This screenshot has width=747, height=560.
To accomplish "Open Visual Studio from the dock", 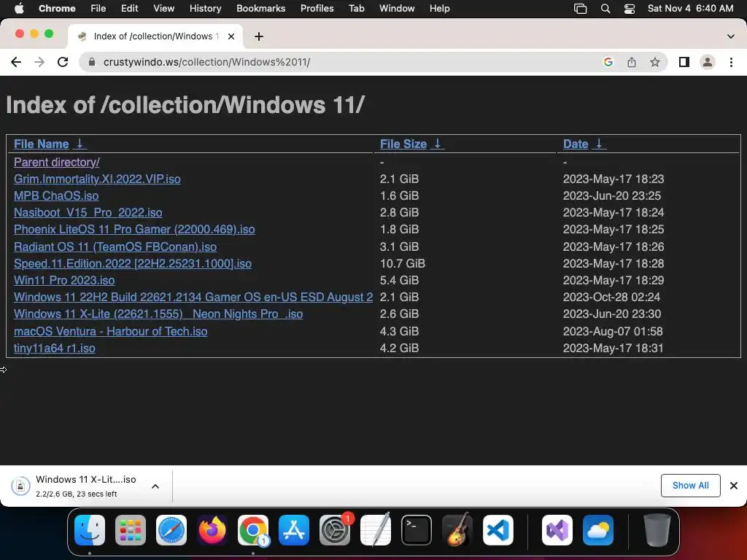I will [557, 530].
